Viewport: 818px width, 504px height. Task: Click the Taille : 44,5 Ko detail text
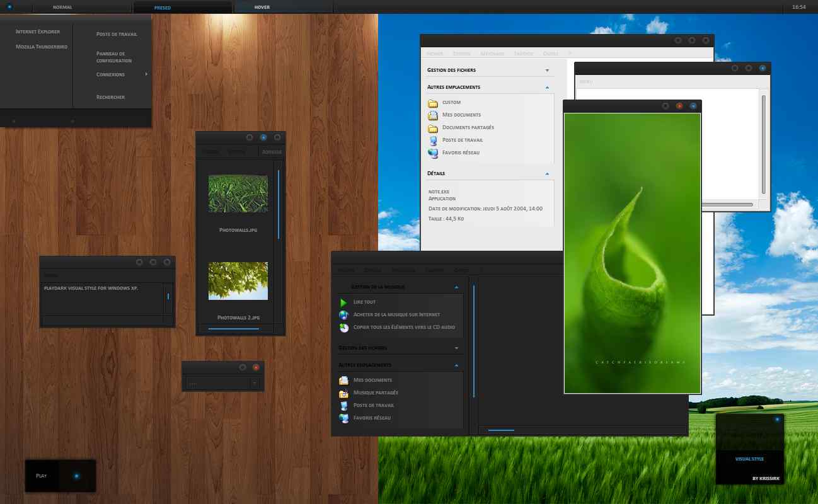[446, 219]
